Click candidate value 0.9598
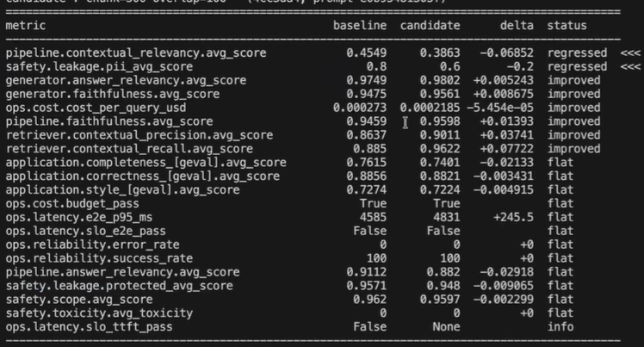This screenshot has height=347, width=644. coord(440,121)
